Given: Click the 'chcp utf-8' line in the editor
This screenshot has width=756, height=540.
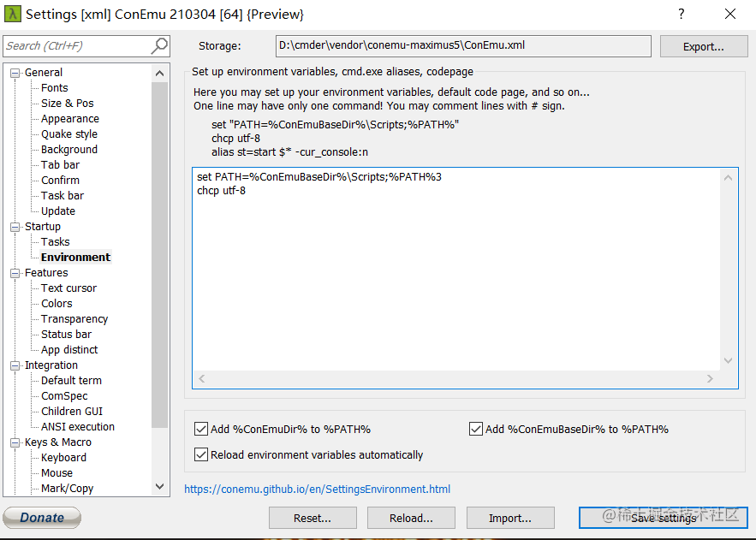Looking at the screenshot, I should point(221,190).
